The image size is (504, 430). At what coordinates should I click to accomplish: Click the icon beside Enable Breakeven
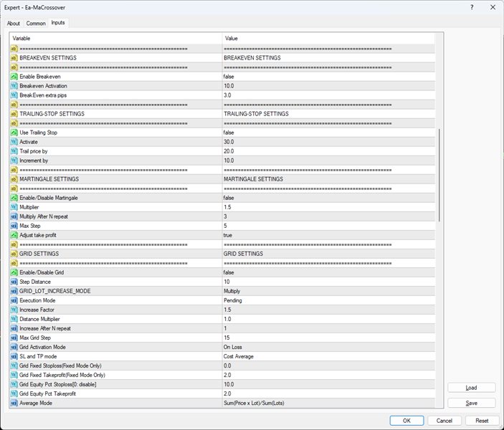(x=14, y=76)
